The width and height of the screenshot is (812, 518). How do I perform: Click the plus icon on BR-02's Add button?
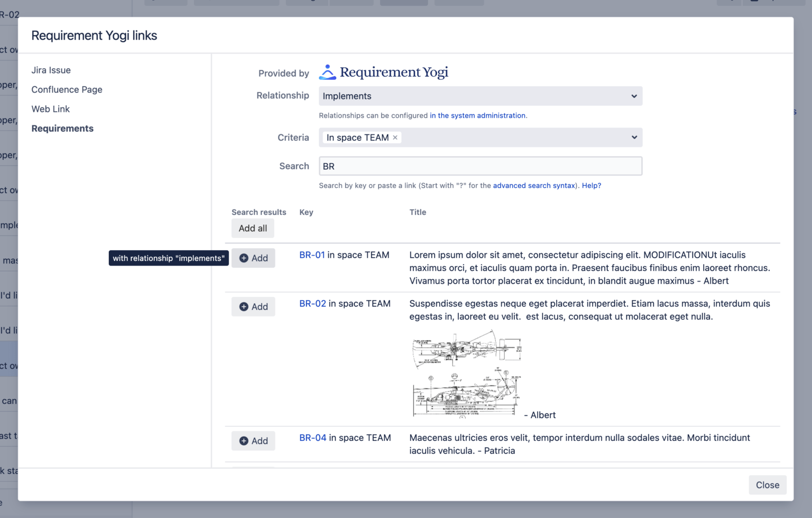click(244, 306)
